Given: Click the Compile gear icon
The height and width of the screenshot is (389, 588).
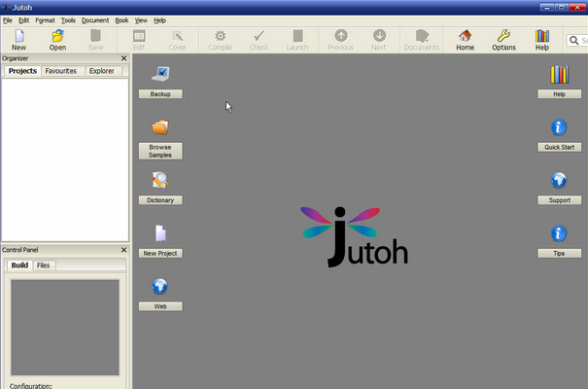Looking at the screenshot, I should click(x=220, y=36).
